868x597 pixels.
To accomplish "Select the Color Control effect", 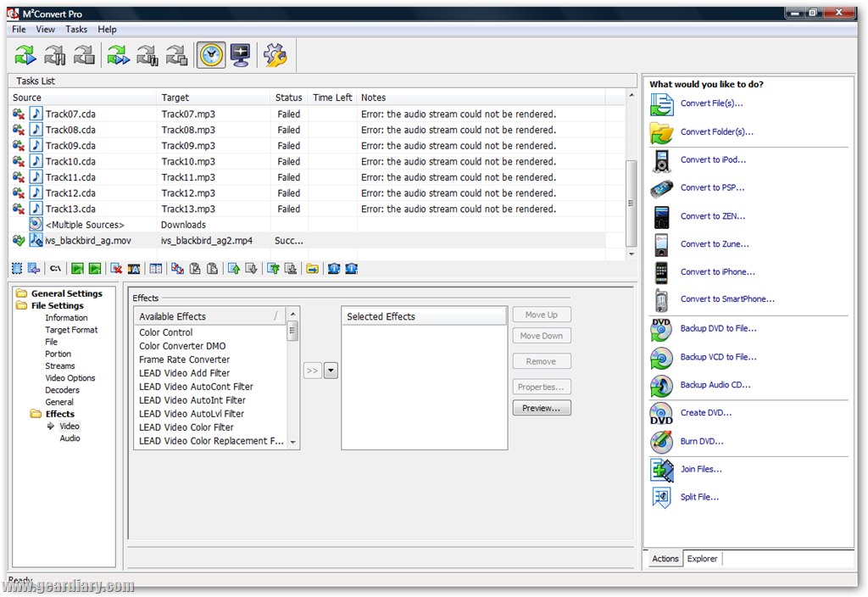I will (x=165, y=332).
